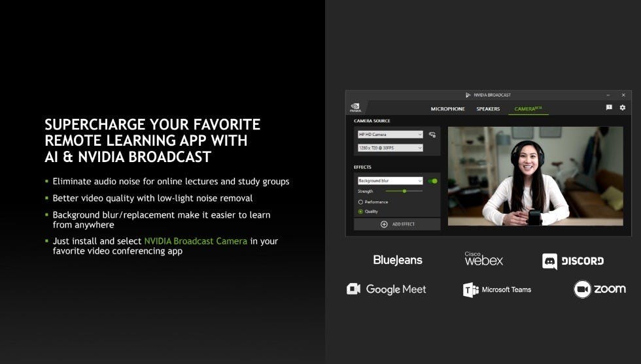
Task: Click the green NVIDIA Broadcast Camera text
Action: pos(196,241)
